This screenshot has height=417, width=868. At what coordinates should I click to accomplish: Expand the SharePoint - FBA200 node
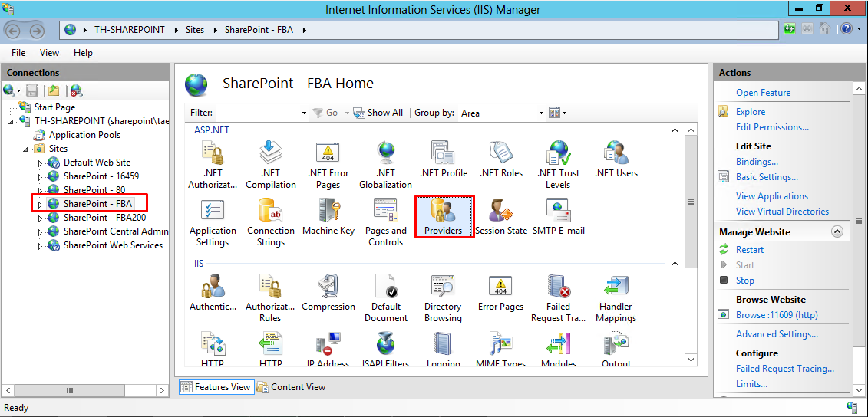pyautogui.click(x=40, y=218)
